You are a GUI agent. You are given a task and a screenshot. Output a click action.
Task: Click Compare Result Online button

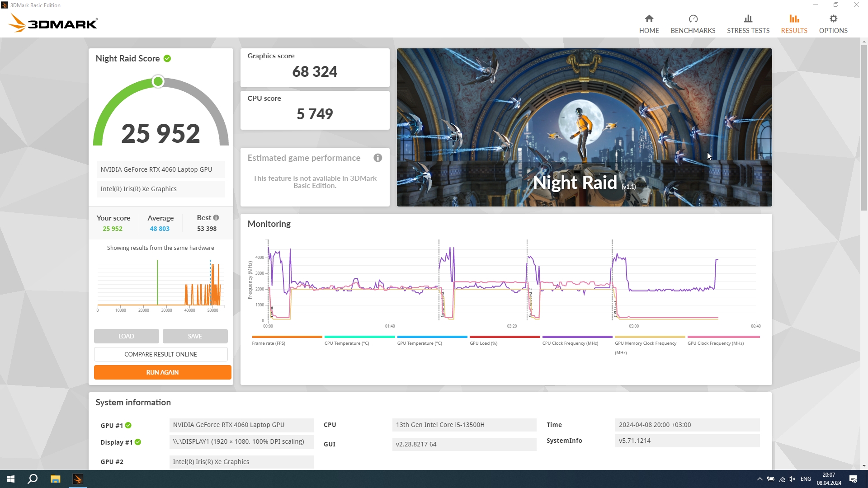(160, 354)
